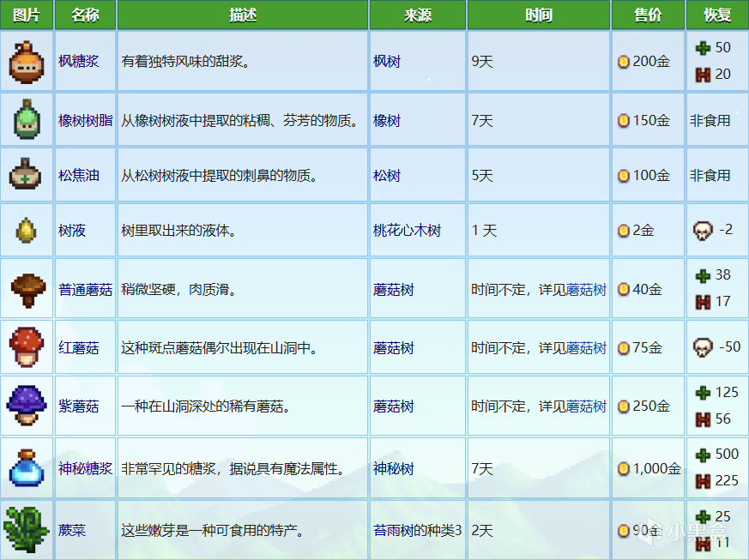Click the 图片 column header

click(27, 15)
